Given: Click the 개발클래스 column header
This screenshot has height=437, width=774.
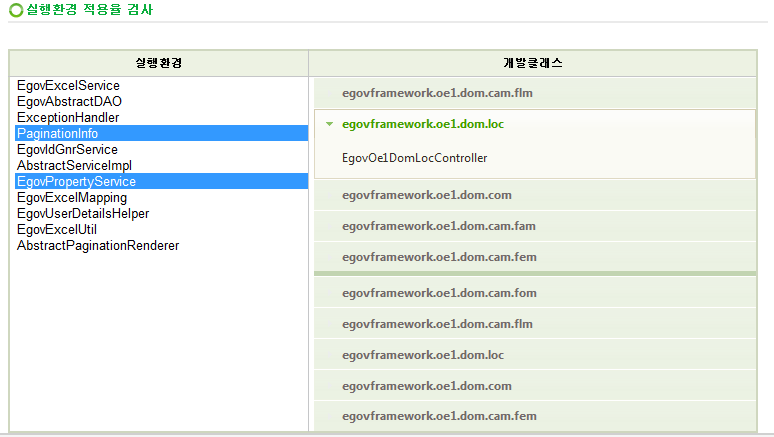Looking at the screenshot, I should point(532,63).
